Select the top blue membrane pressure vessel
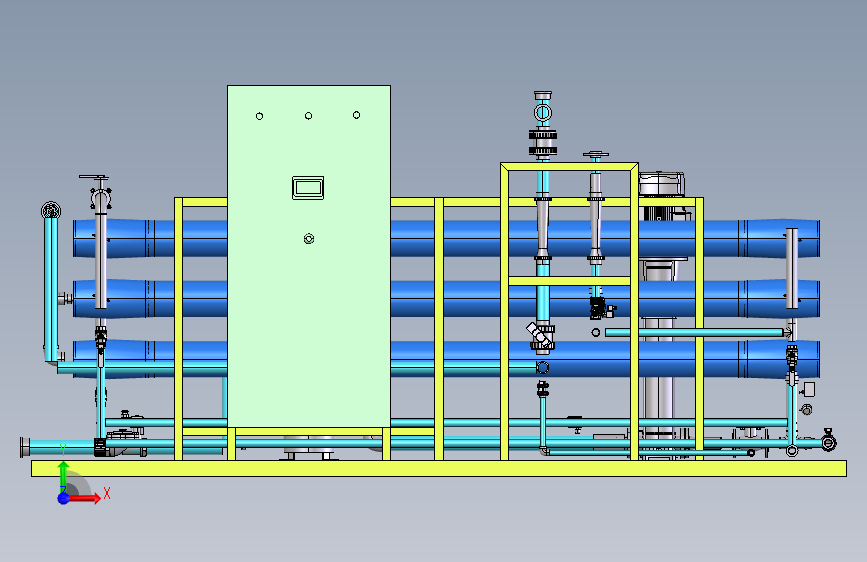This screenshot has height=562, width=867. [x=446, y=238]
